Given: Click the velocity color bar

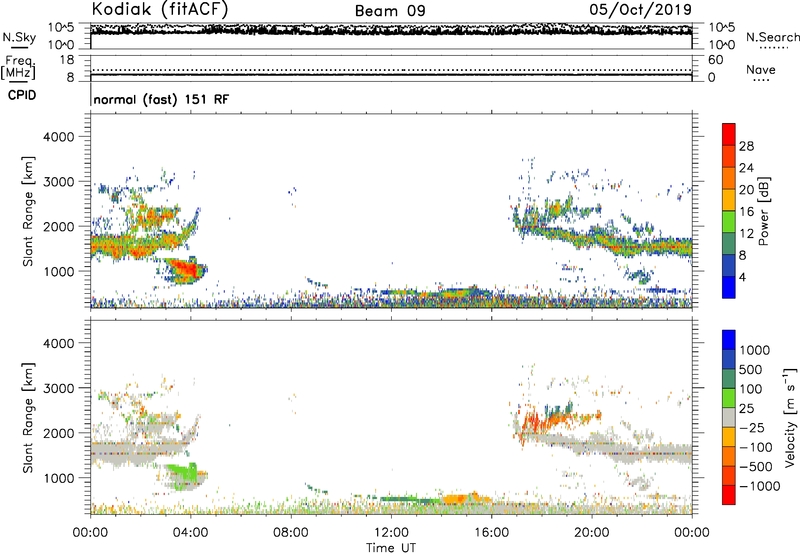Looking at the screenshot, I should point(729,417).
